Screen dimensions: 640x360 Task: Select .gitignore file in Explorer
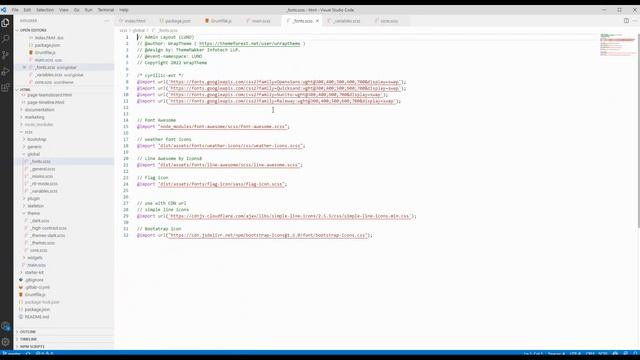[34, 280]
